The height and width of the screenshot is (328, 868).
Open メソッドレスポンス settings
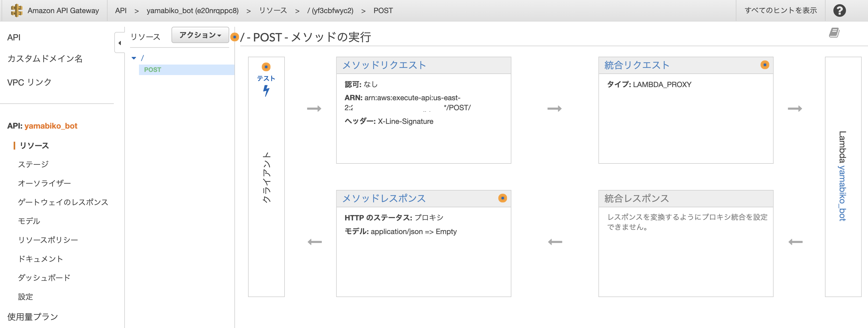(x=384, y=198)
